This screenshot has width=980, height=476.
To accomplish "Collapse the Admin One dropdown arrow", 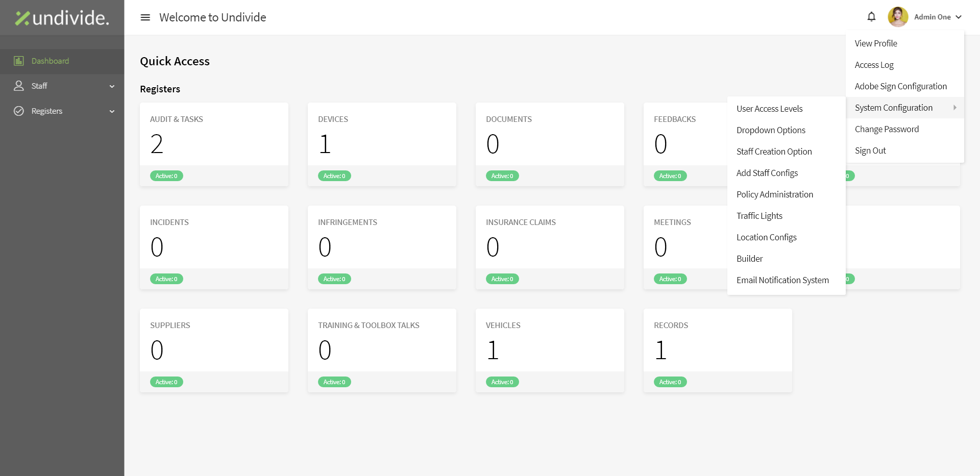I will 959,17.
